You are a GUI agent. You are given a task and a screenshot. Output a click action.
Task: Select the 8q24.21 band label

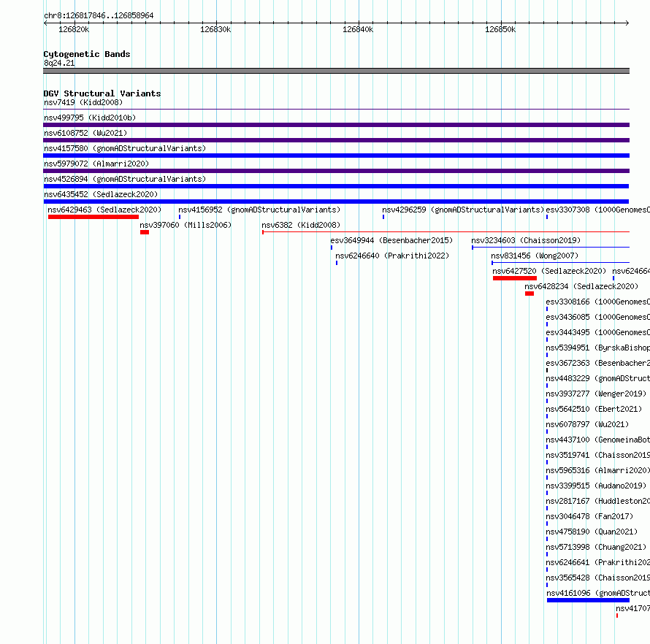pos(59,63)
